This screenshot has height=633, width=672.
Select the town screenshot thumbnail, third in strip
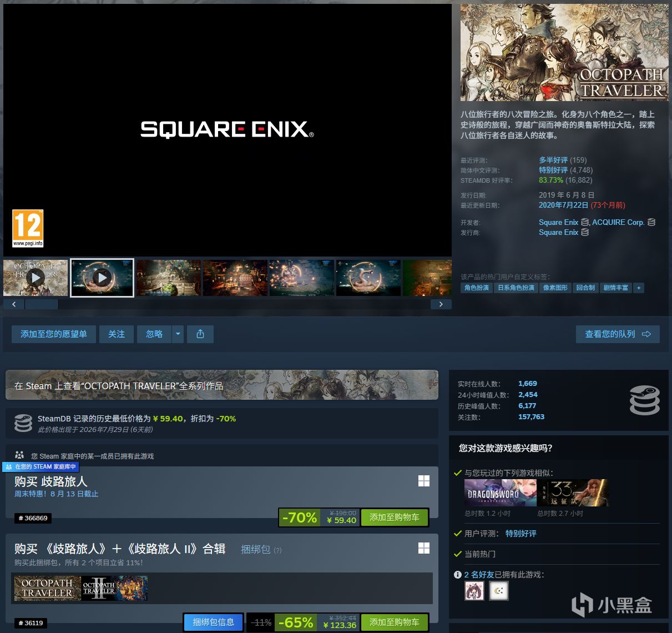click(x=169, y=278)
